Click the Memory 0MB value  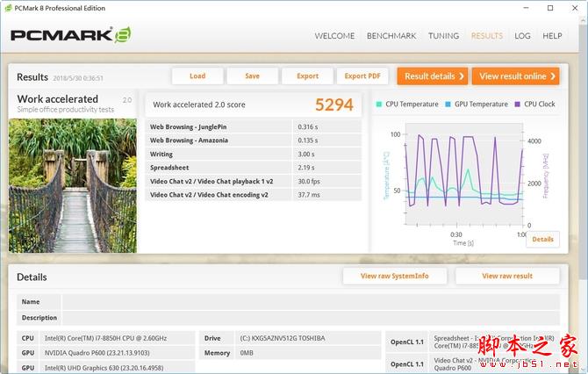[x=247, y=353]
